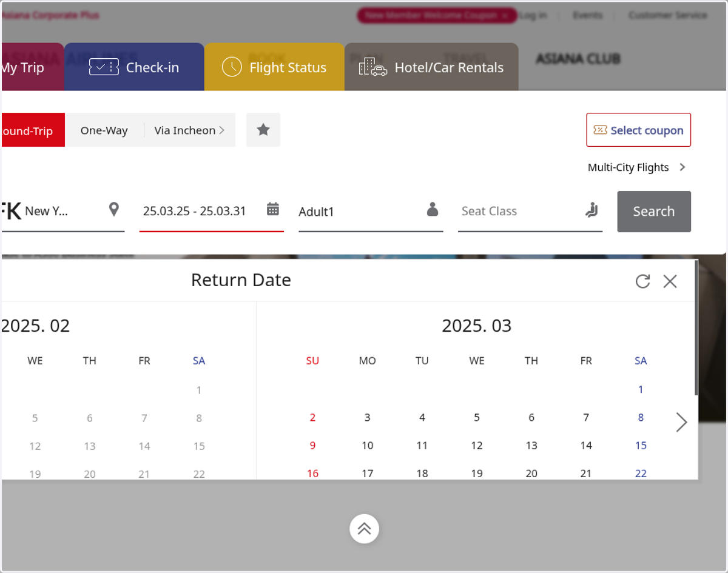The width and height of the screenshot is (728, 573).
Task: Select March 6 in 2025.03 calendar
Action: 531,417
